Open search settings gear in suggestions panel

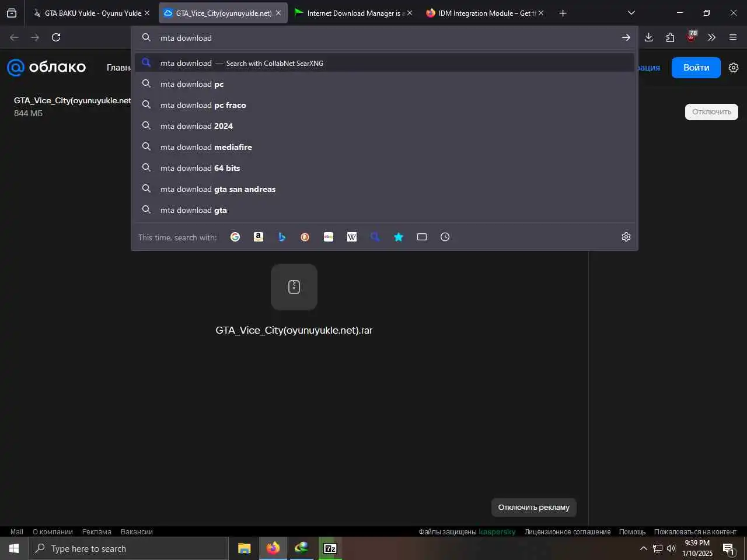click(626, 237)
